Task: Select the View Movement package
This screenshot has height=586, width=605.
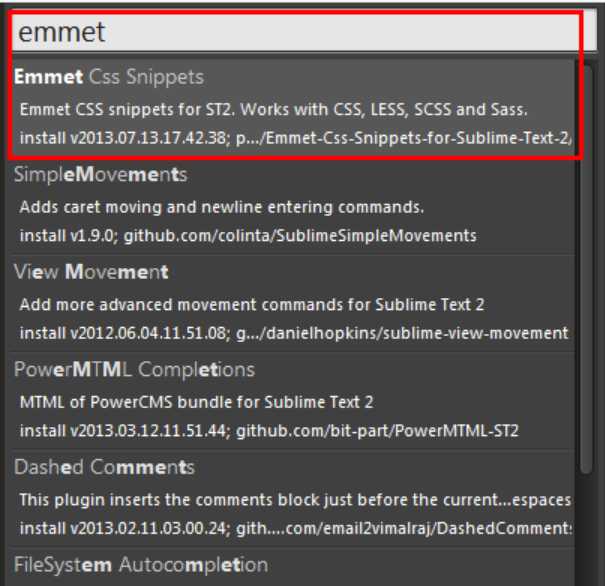Action: [x=91, y=272]
